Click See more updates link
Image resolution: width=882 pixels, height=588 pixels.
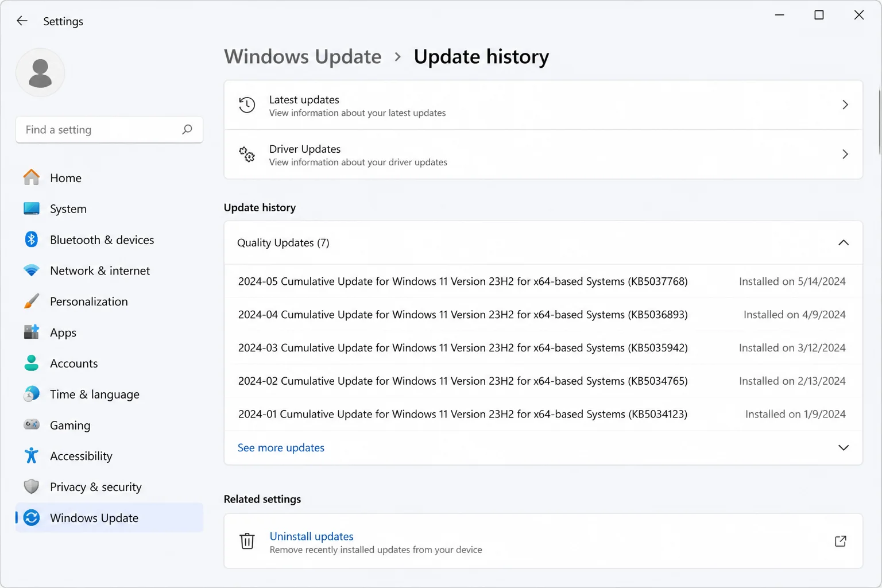pyautogui.click(x=281, y=448)
